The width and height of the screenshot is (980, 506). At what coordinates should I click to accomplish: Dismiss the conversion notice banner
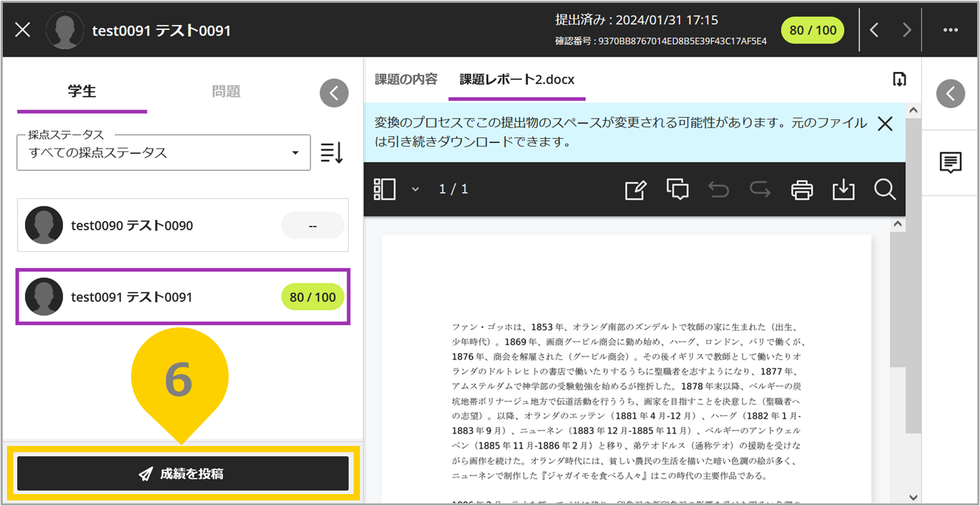[885, 124]
